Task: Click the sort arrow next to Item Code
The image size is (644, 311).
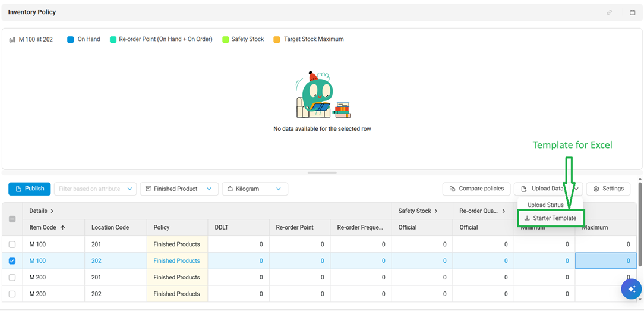Action: [x=63, y=228]
